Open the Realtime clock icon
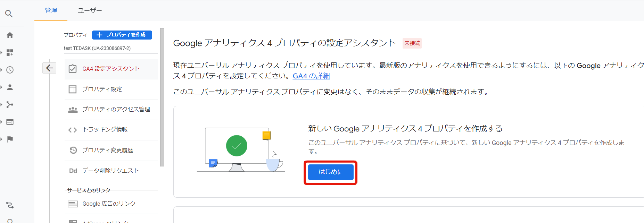 tap(10, 70)
